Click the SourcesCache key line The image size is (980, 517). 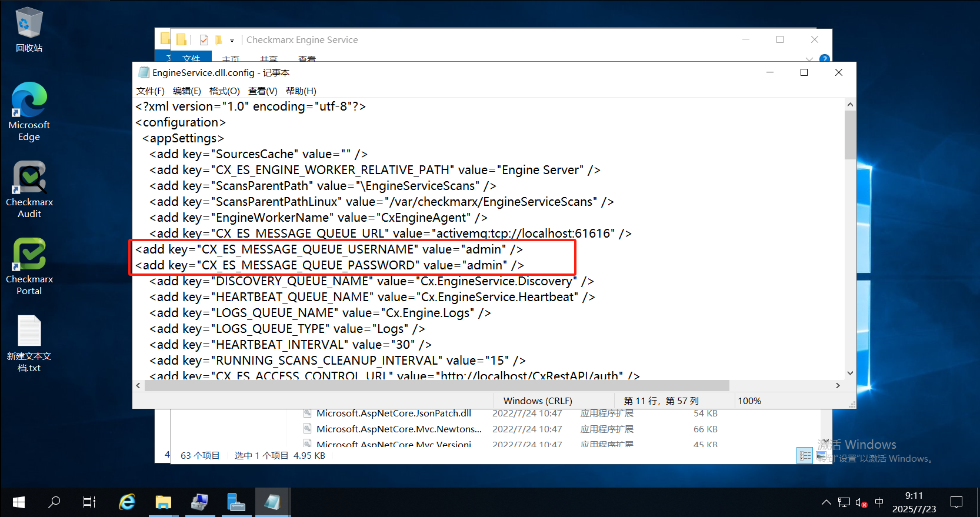[258, 154]
